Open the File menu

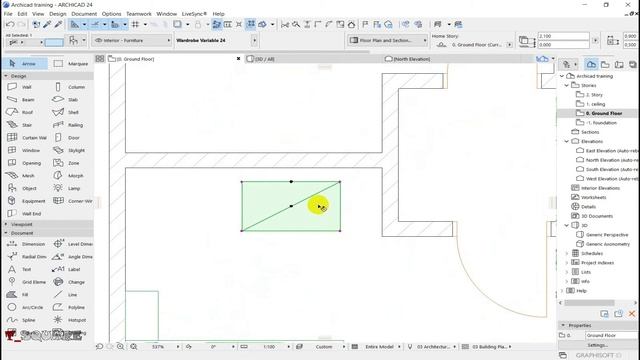point(8,14)
